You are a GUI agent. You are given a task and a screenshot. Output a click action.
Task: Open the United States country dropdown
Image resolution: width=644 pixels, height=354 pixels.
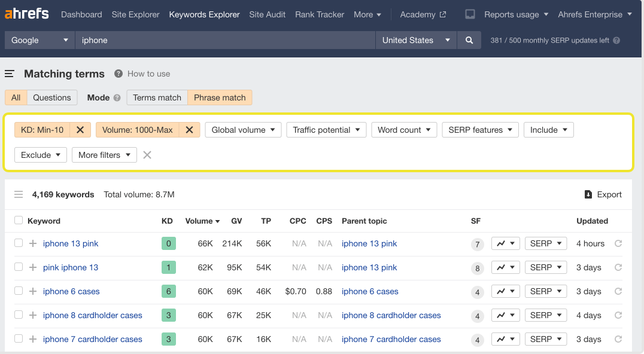[416, 40]
